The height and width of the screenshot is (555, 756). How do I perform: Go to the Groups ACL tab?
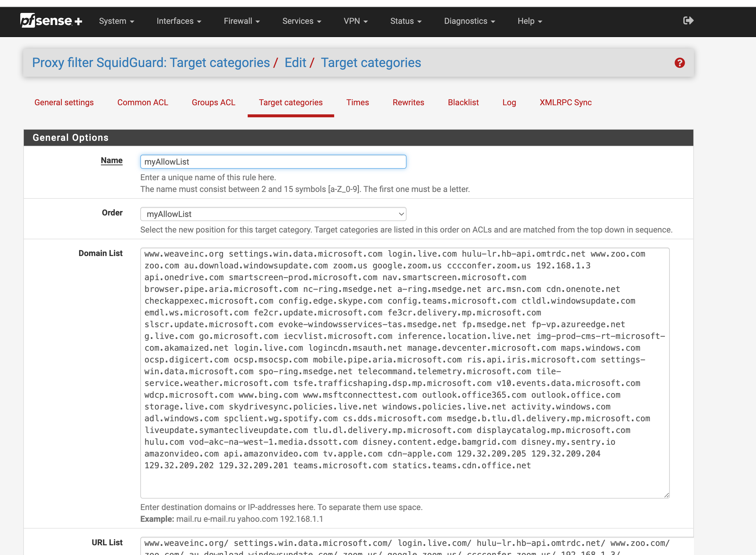tap(214, 103)
